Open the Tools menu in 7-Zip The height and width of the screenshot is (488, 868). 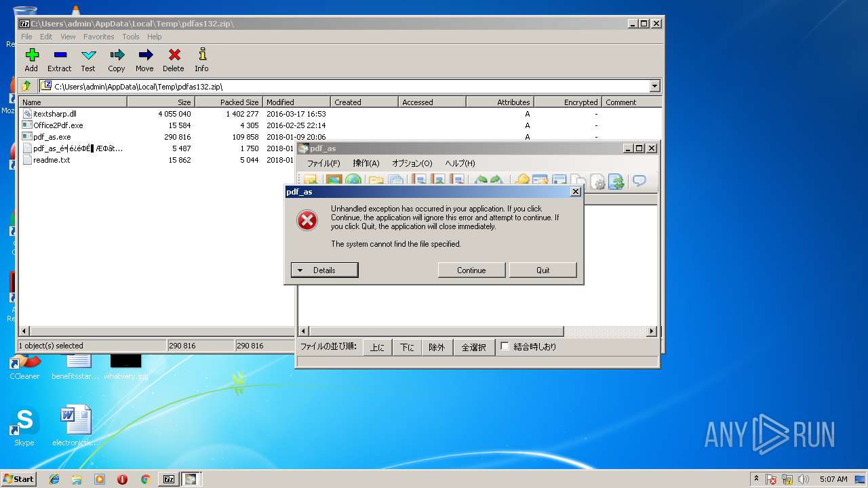pos(131,37)
